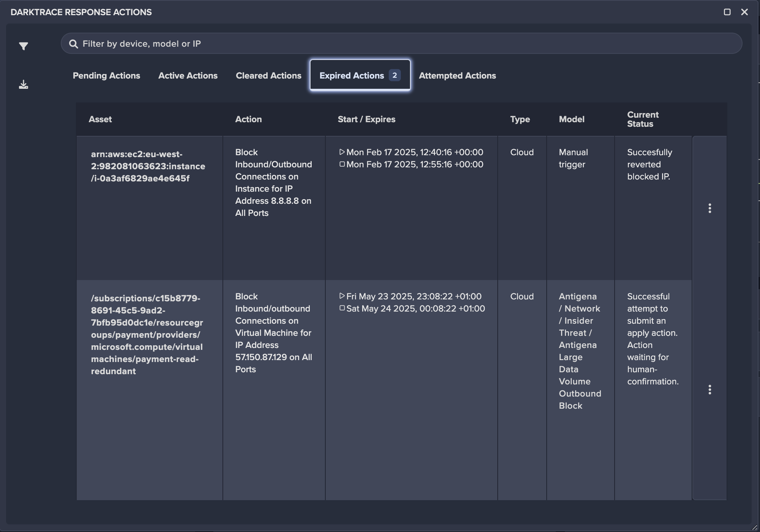This screenshot has width=760, height=532.
Task: Click Succesfully reverted blocked IP status
Action: coord(650,164)
